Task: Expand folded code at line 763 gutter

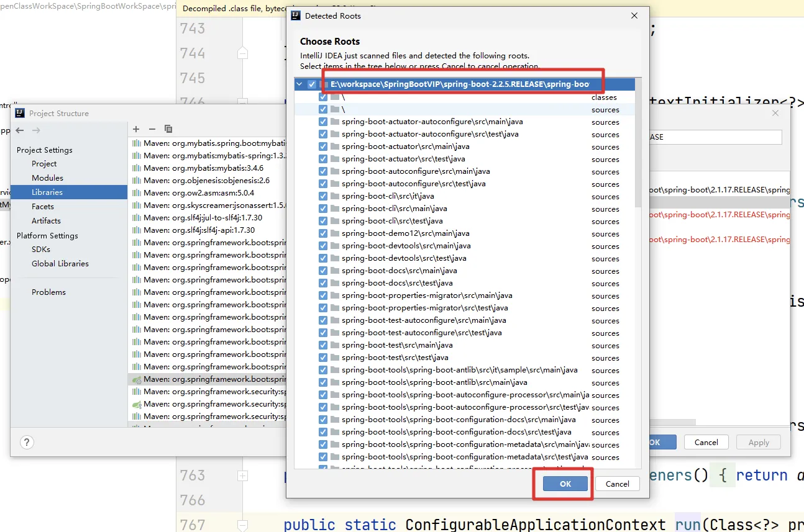Action: click(x=242, y=476)
